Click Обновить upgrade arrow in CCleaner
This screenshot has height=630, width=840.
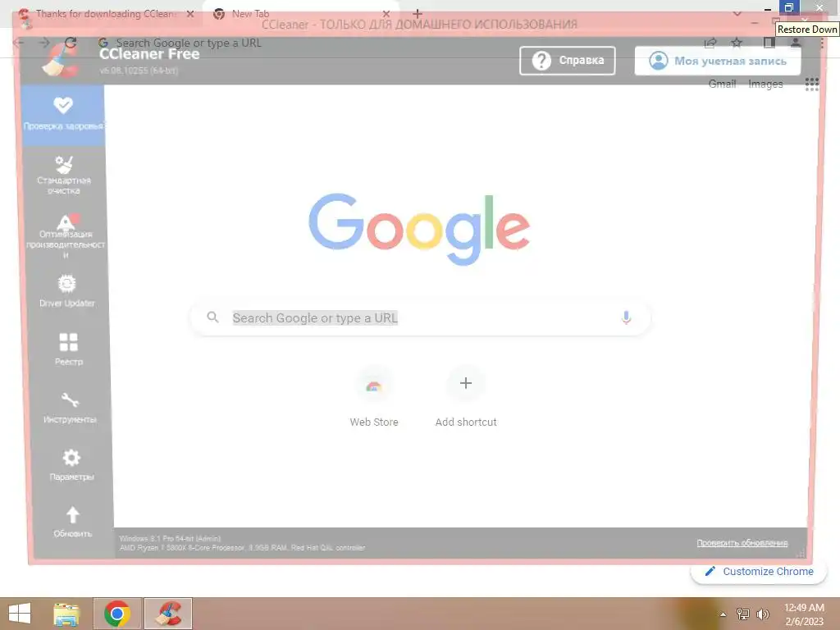click(x=73, y=522)
